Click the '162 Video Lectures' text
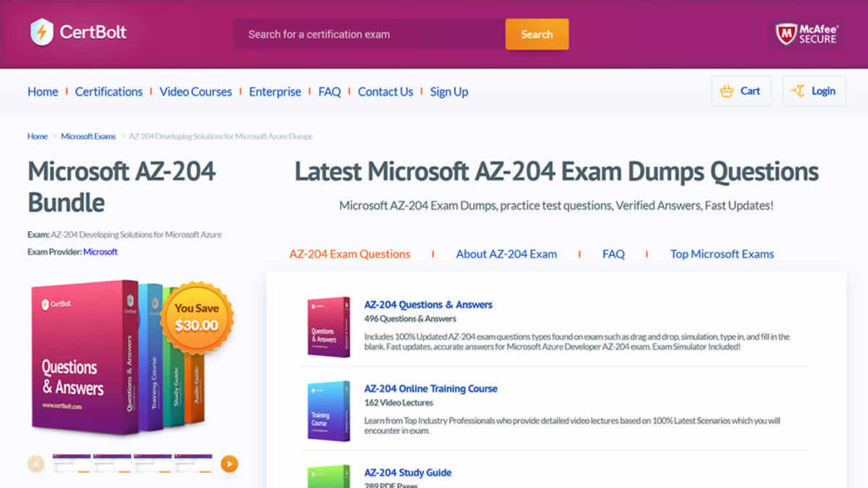 point(398,402)
